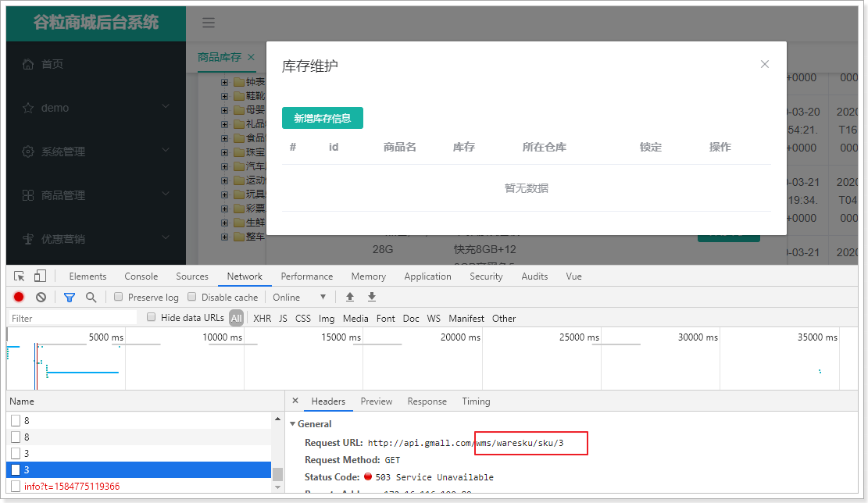
Task: Open the 首页 sidebar link
Action: coord(52,64)
